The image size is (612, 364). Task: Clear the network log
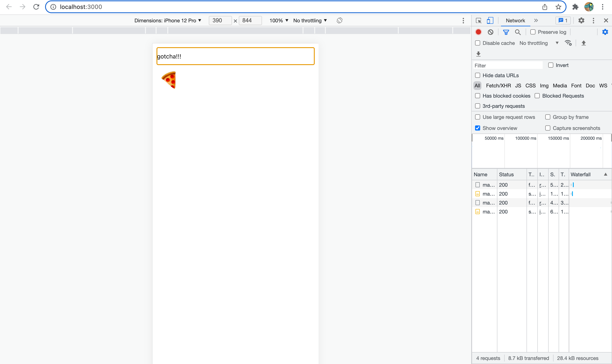(490, 32)
